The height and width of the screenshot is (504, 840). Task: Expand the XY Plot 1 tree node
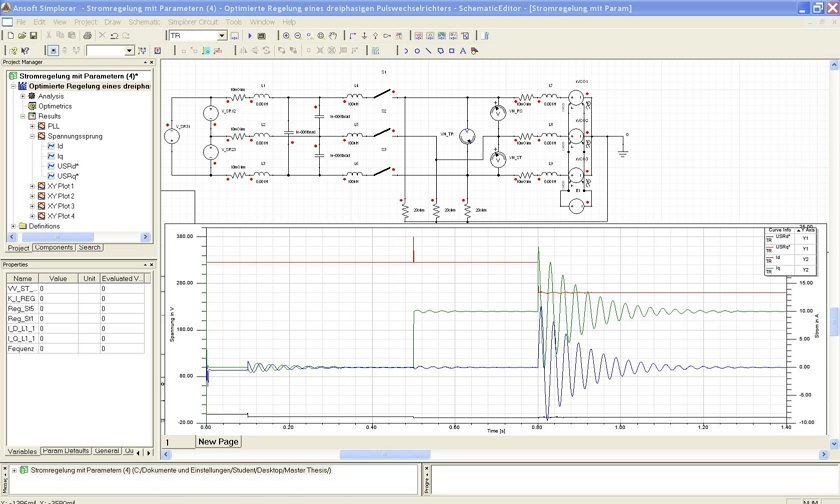coord(32,186)
